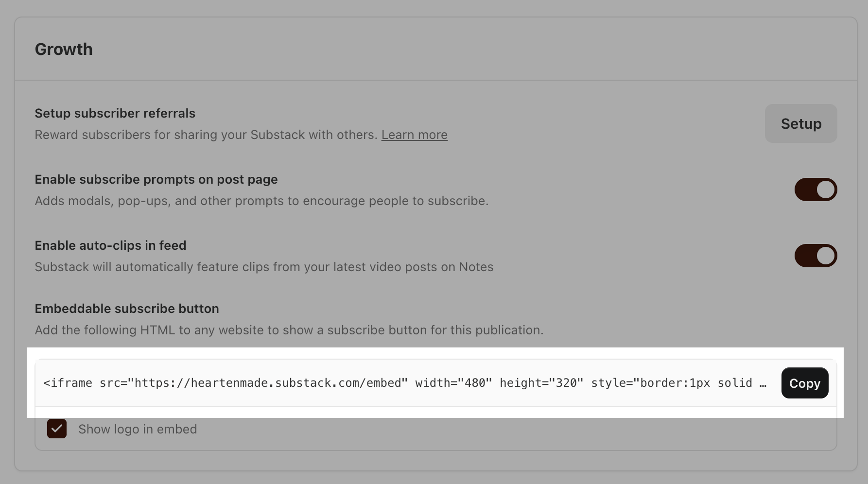The width and height of the screenshot is (868, 484).
Task: Click the 'Enable auto-clips in feed' title
Action: pos(110,245)
